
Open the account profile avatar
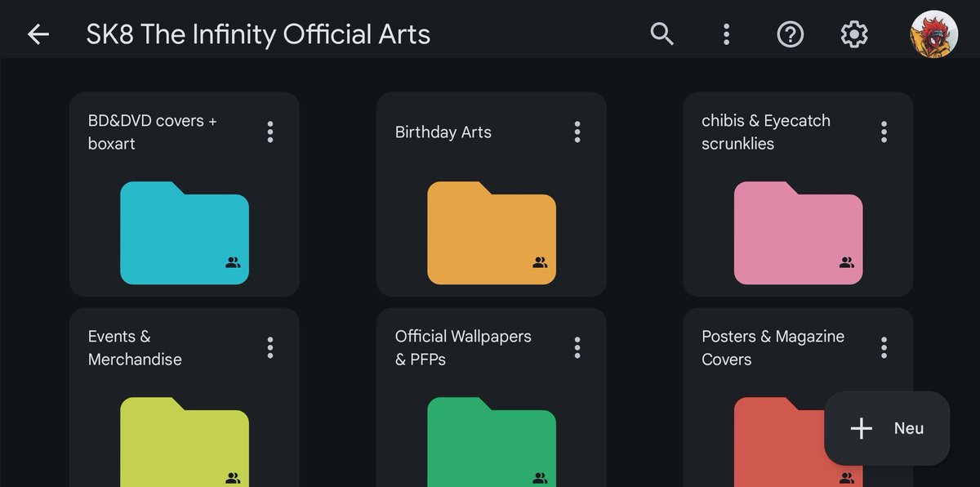pos(934,34)
